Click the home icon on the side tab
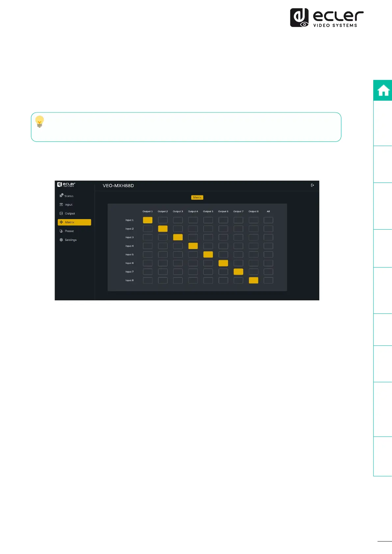 tap(383, 90)
